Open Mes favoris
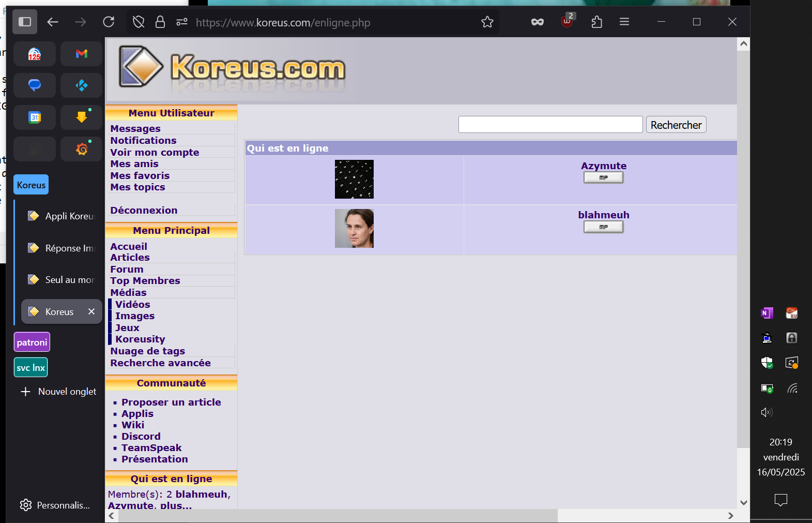This screenshot has height=523, width=812. click(x=140, y=175)
